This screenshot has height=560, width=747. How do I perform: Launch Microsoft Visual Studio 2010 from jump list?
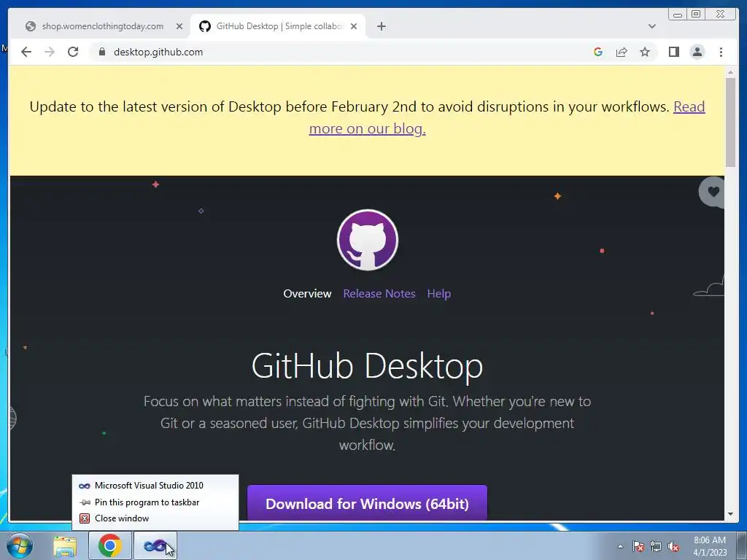155,485
